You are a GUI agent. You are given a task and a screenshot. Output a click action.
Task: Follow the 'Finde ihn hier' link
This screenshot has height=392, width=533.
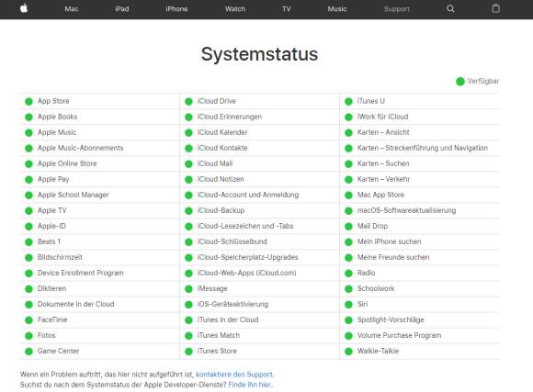[250, 385]
